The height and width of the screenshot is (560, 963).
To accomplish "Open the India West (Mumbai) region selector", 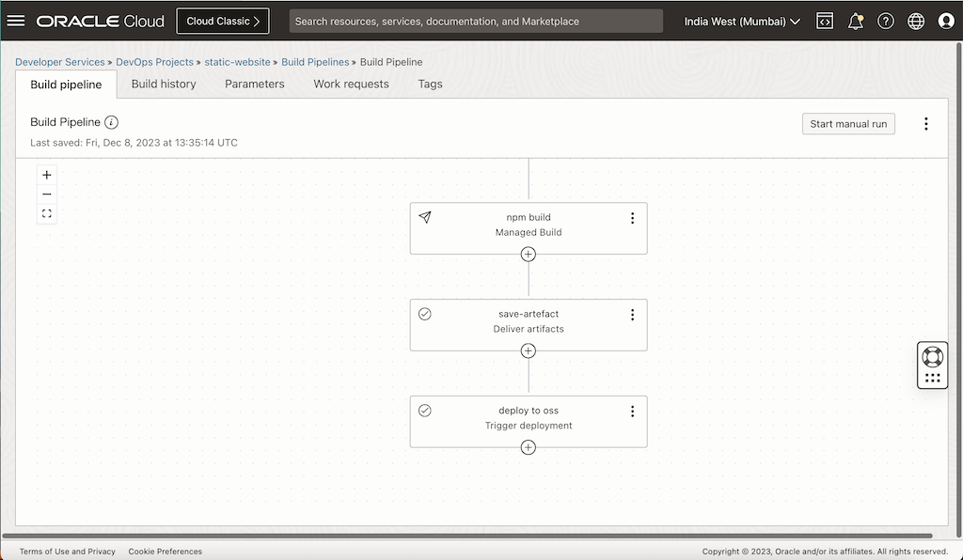I will click(742, 21).
